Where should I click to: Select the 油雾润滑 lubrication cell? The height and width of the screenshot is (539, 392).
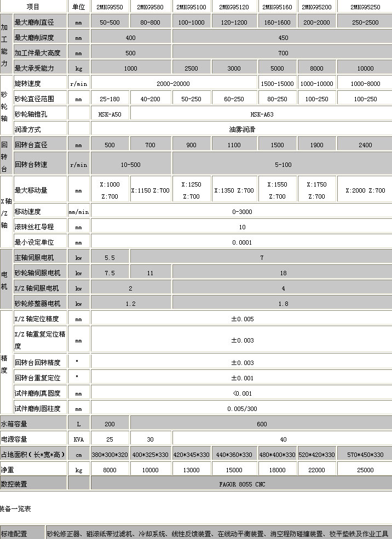click(241, 130)
